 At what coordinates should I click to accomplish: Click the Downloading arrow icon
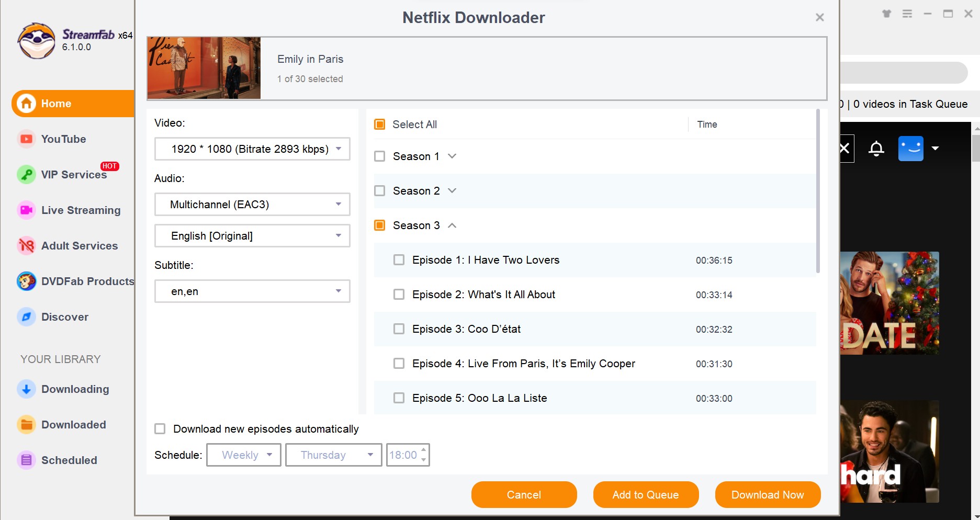point(26,389)
